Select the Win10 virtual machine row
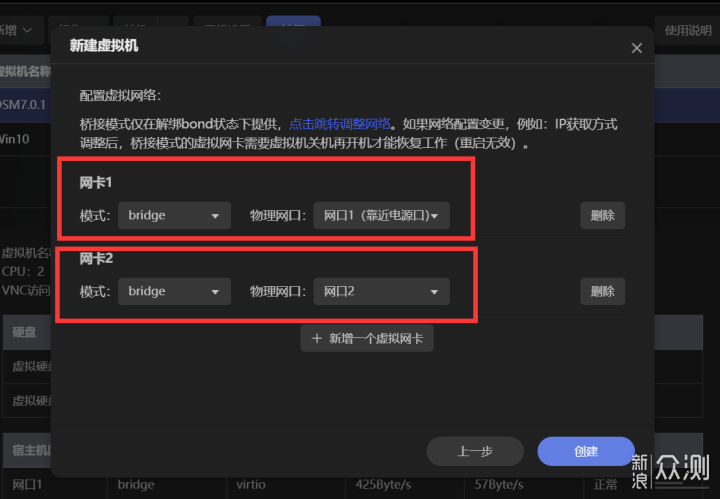 pos(20,138)
